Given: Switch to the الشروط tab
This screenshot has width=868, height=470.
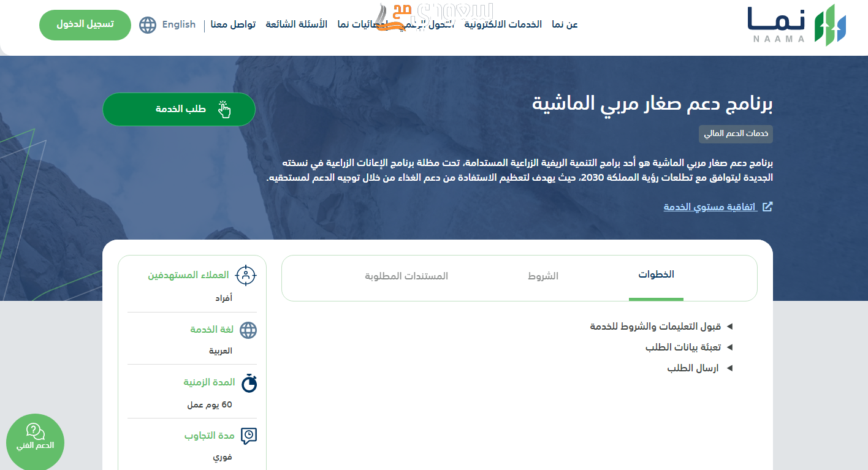Looking at the screenshot, I should [x=543, y=276].
